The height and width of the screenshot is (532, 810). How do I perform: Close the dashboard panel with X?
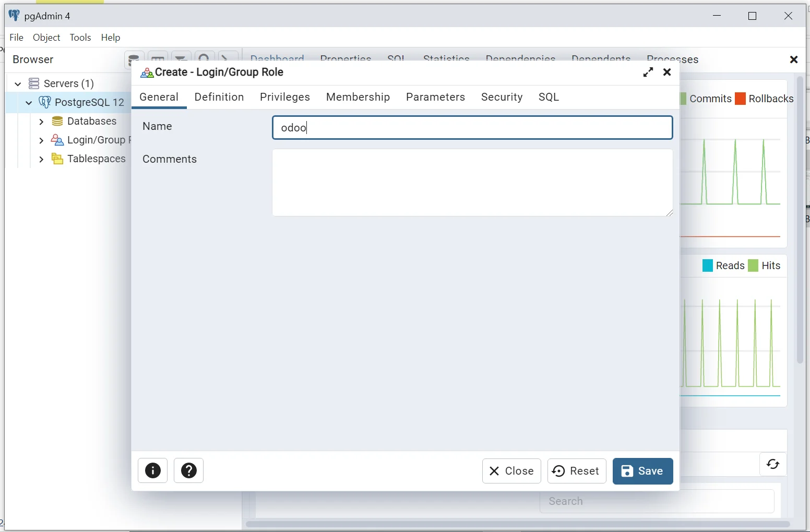point(794,59)
